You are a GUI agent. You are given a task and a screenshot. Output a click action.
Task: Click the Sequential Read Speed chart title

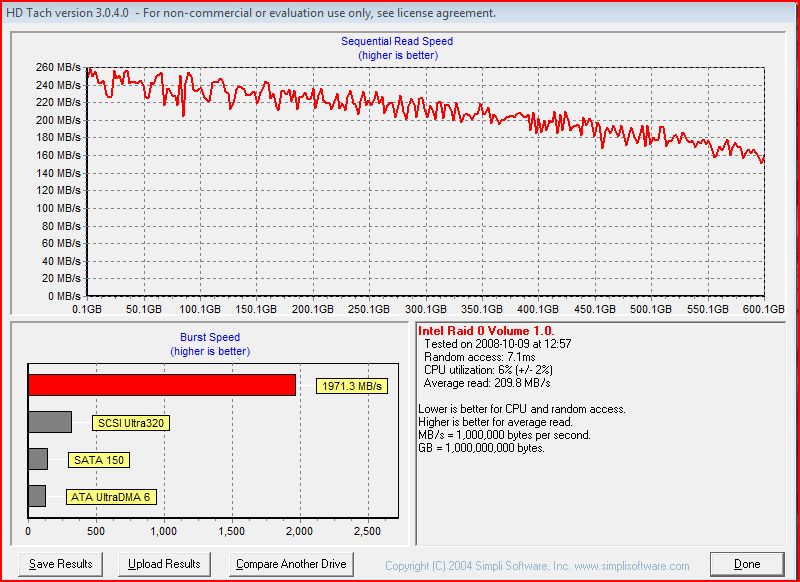coord(397,42)
